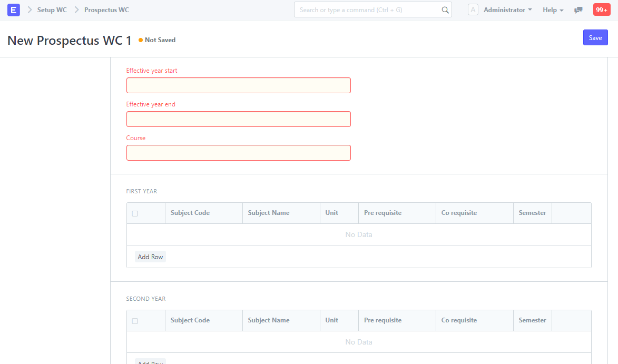Screen dimensions: 618x364
Task: Click the Effective year start field
Action: pos(239,85)
